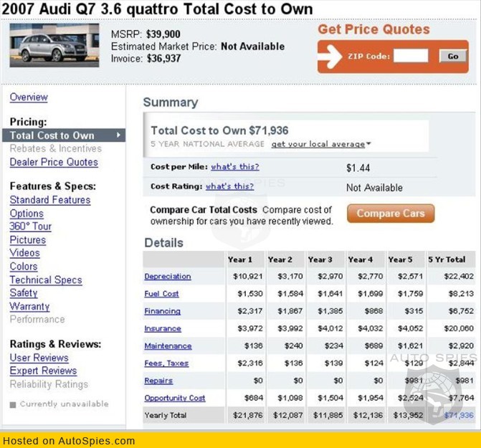Open the Fees, Taxes details link
Viewport: 481px width, 448px height.
166,363
